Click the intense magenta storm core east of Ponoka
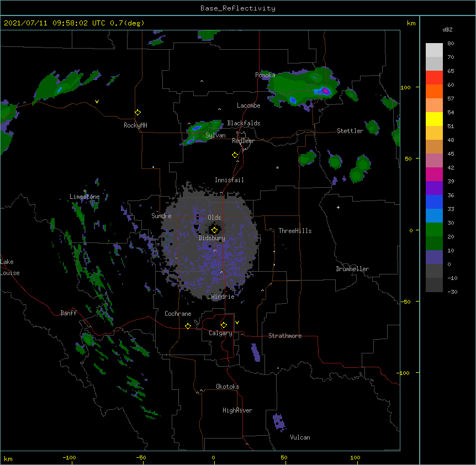Screen dimensions: 476x465 coord(325,91)
